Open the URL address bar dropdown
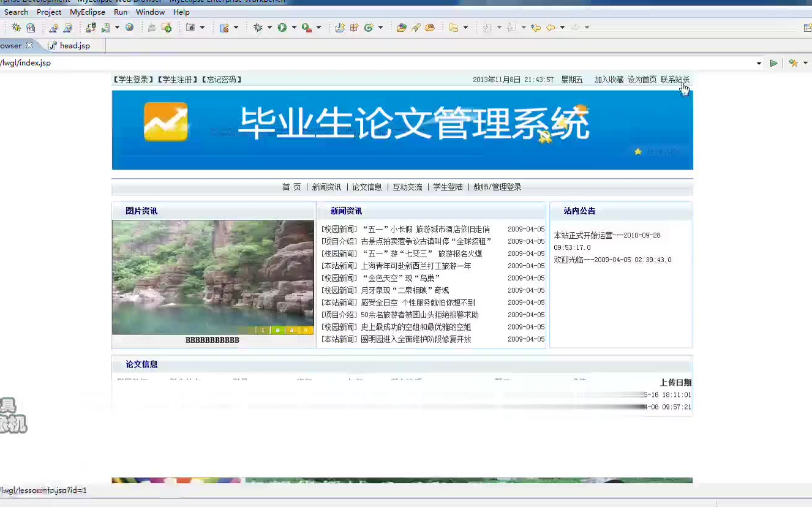 (759, 62)
